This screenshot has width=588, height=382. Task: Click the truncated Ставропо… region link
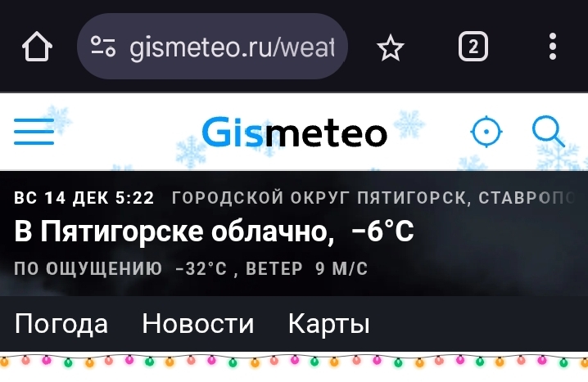point(527,198)
